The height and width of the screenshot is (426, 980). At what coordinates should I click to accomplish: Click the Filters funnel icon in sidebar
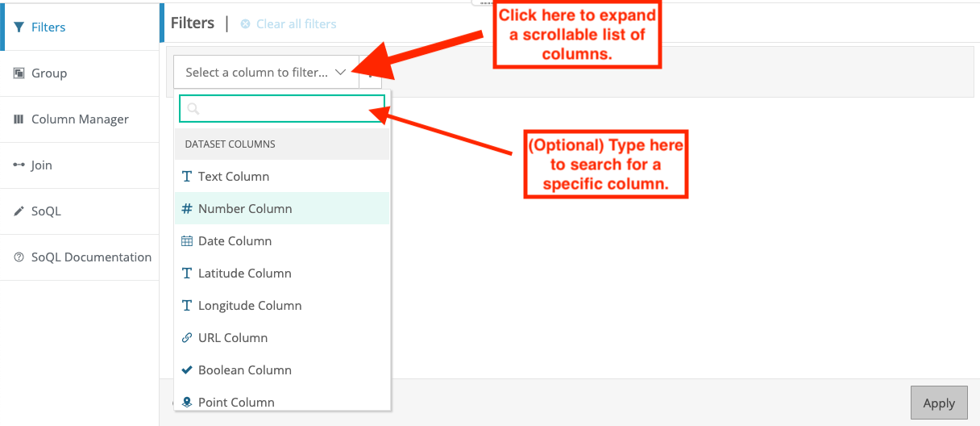[19, 27]
